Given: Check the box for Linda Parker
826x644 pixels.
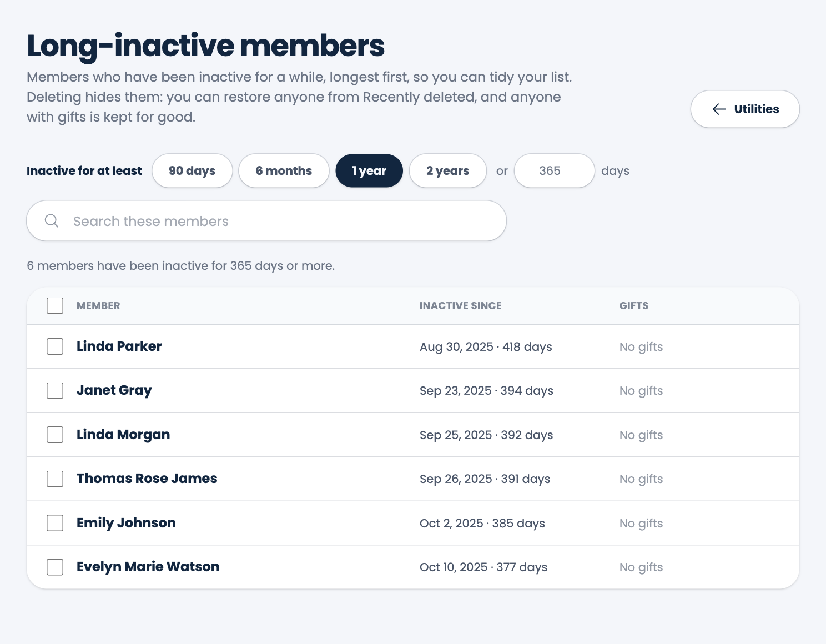Looking at the screenshot, I should tap(55, 346).
